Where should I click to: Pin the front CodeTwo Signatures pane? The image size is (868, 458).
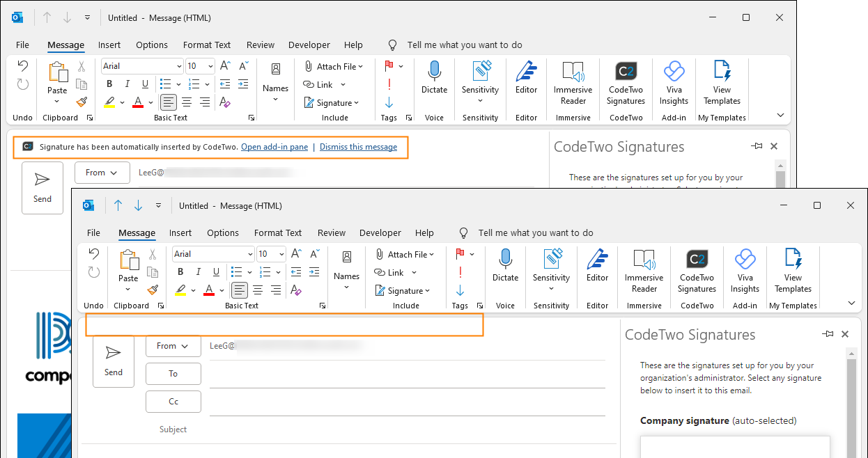coord(828,334)
